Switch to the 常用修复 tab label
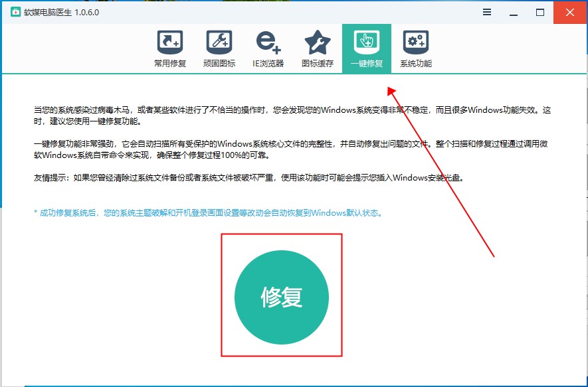Image resolution: width=588 pixels, height=387 pixels. [170, 64]
